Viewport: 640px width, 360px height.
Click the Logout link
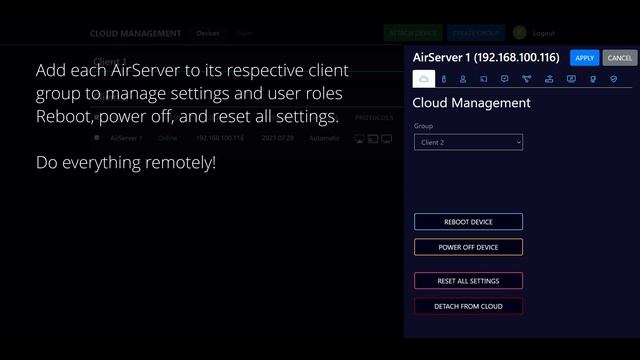pos(544,33)
